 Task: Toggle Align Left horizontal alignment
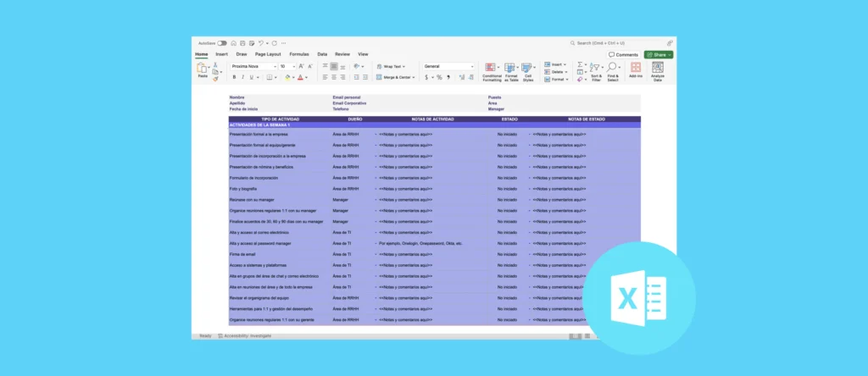[325, 77]
